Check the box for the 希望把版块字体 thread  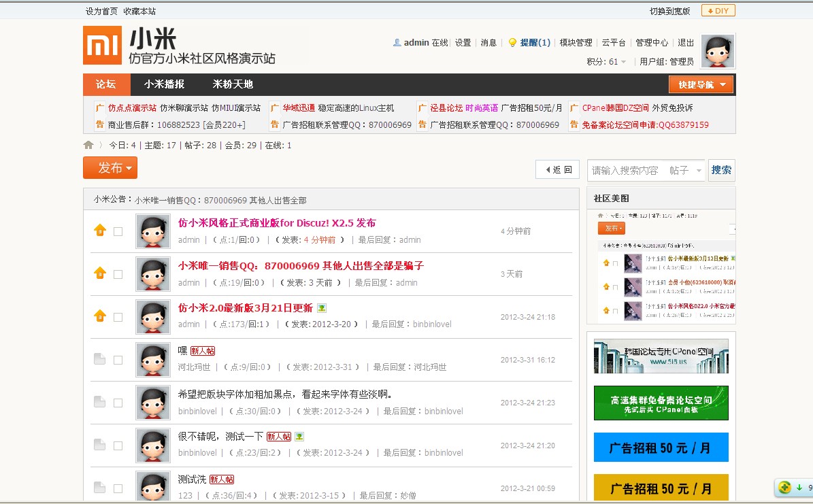pos(118,403)
